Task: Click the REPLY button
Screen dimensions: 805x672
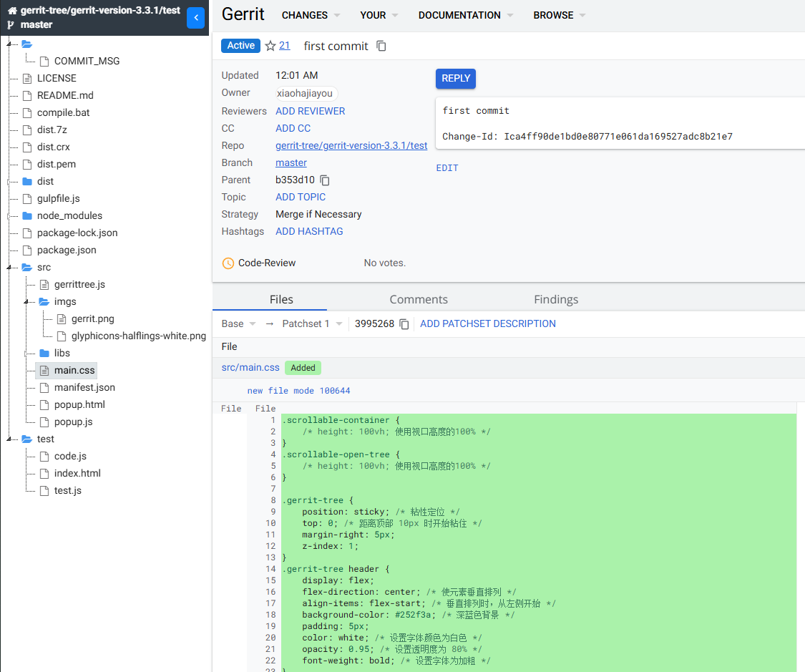Action: click(x=455, y=78)
